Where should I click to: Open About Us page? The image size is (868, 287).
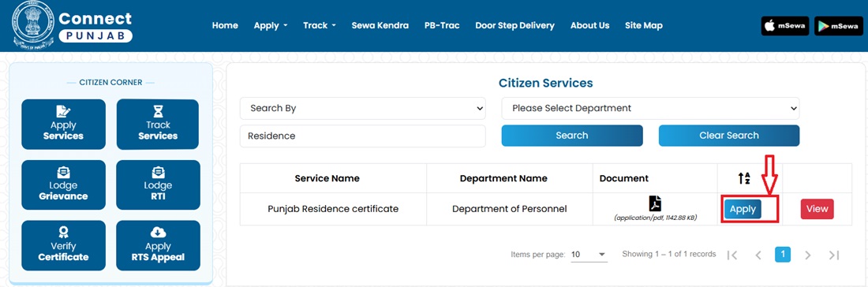pyautogui.click(x=589, y=25)
